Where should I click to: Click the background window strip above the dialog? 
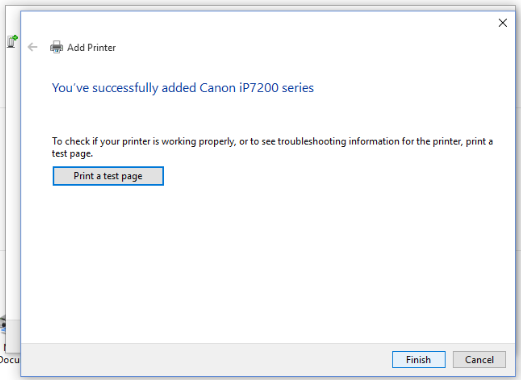point(260,7)
